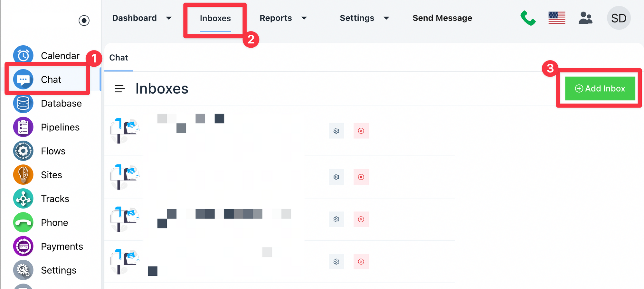Click the US flag language icon
This screenshot has width=644, height=289.
(x=557, y=18)
